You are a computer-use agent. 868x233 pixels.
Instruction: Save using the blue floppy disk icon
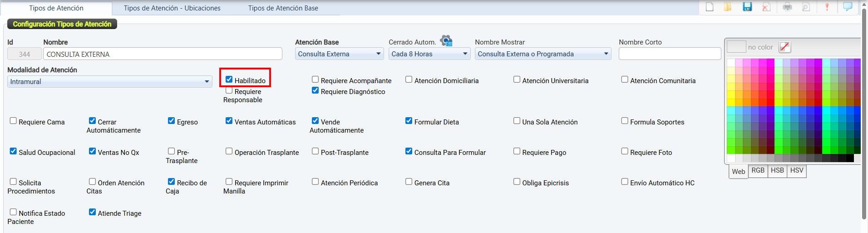(x=747, y=7)
